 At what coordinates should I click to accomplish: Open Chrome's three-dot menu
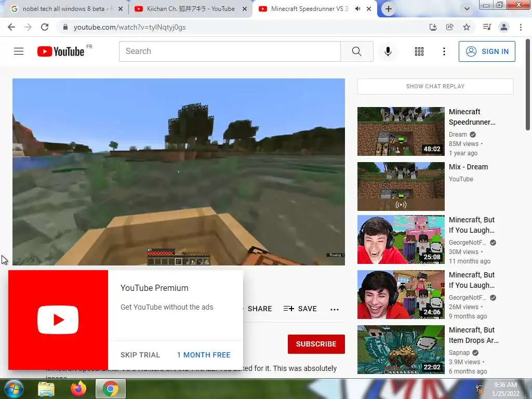tap(521, 27)
